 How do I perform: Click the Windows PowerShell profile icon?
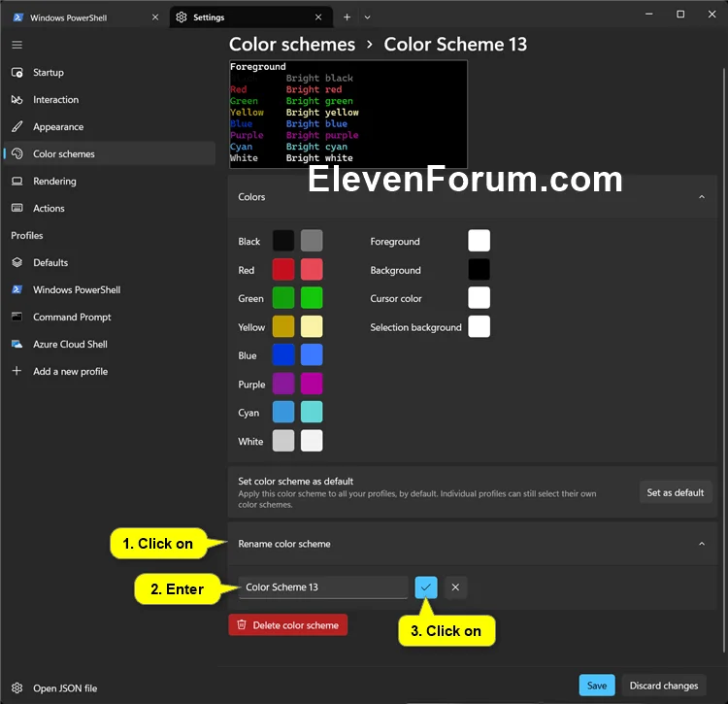17,289
